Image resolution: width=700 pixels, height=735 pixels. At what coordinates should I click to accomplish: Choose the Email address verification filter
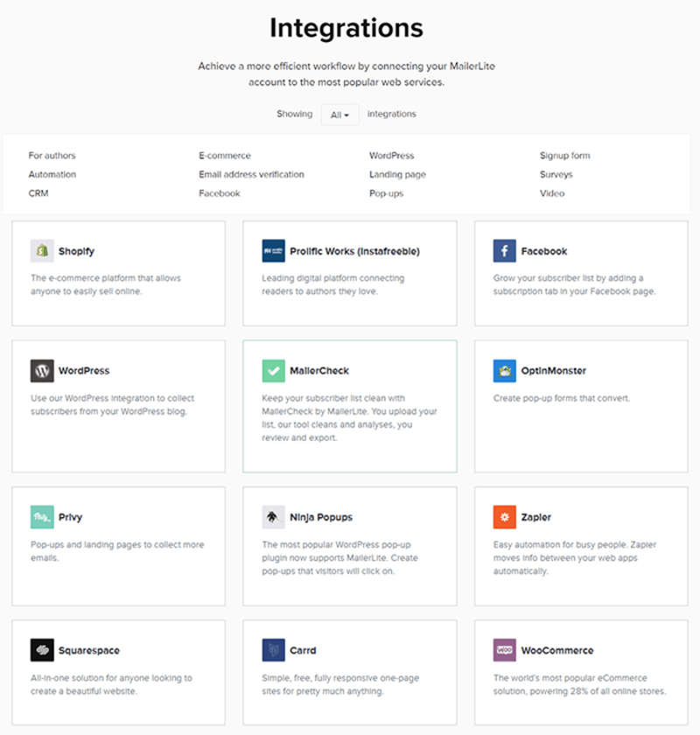(x=251, y=174)
